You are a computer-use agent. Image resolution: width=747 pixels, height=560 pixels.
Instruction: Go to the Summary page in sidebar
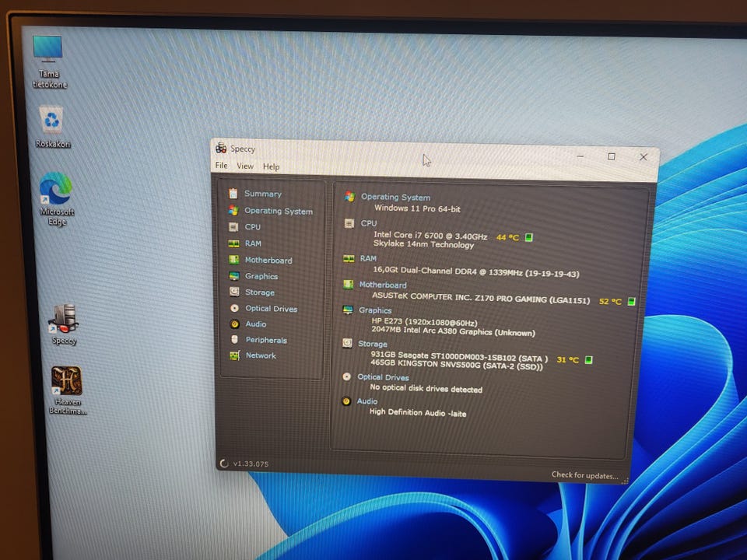(x=263, y=194)
